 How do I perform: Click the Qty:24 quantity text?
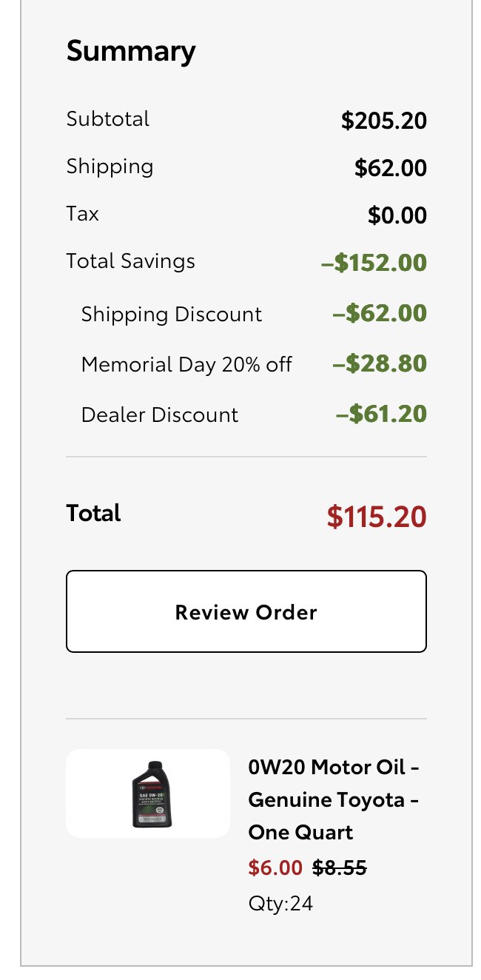[280, 904]
